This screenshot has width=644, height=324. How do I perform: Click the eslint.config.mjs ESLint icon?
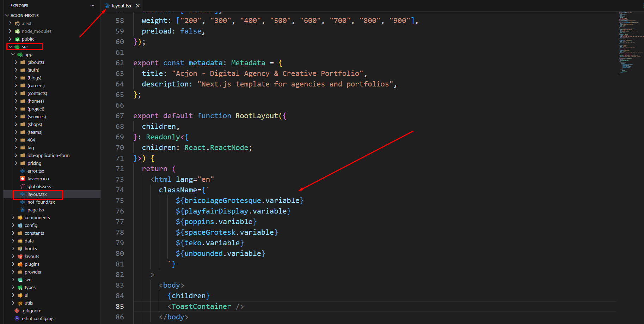(17, 319)
